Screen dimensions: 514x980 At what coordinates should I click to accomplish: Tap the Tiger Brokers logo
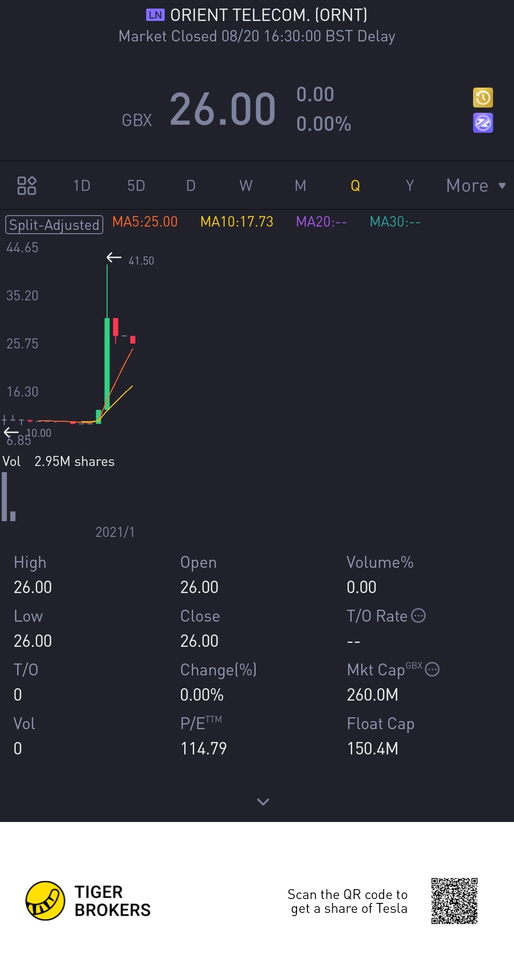pos(89,901)
